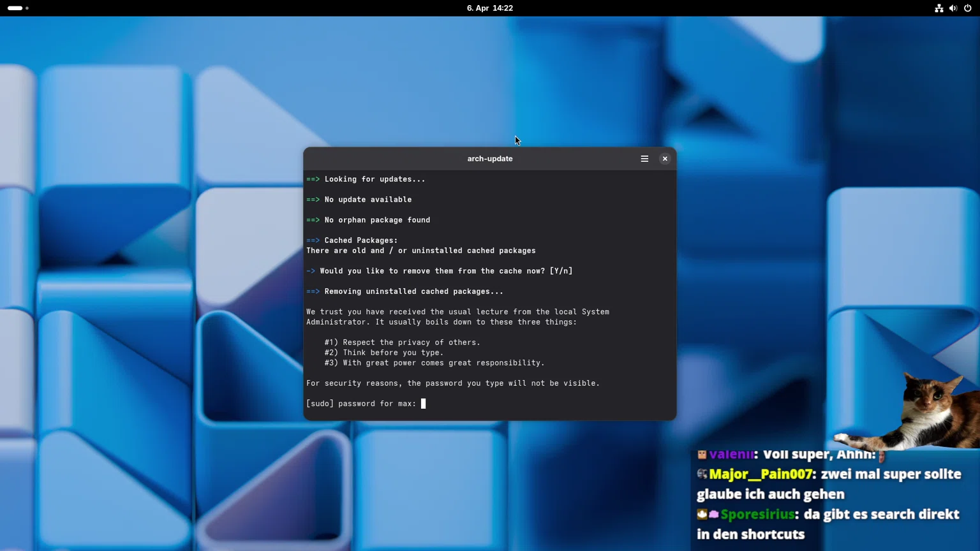The height and width of the screenshot is (551, 980).
Task: Open the terminal hamburger menu
Action: coord(644,158)
